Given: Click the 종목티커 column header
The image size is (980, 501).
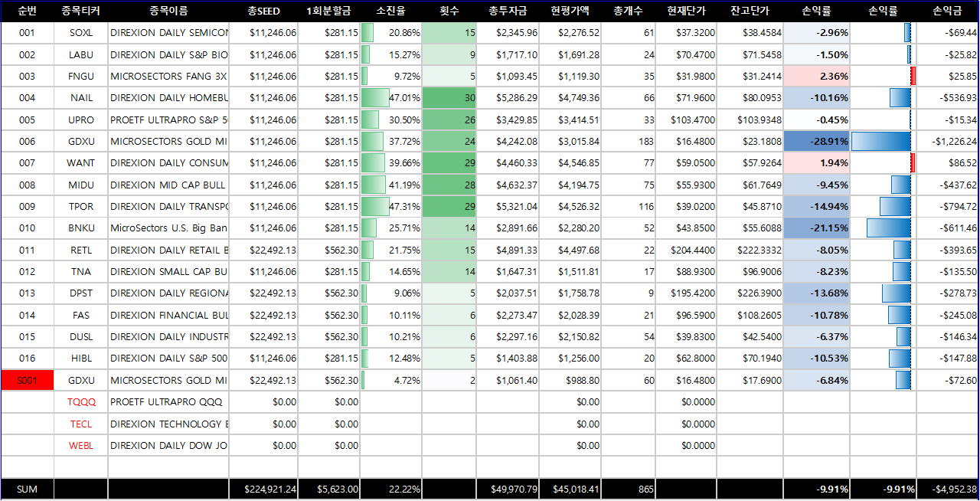Looking at the screenshot, I should (x=81, y=11).
